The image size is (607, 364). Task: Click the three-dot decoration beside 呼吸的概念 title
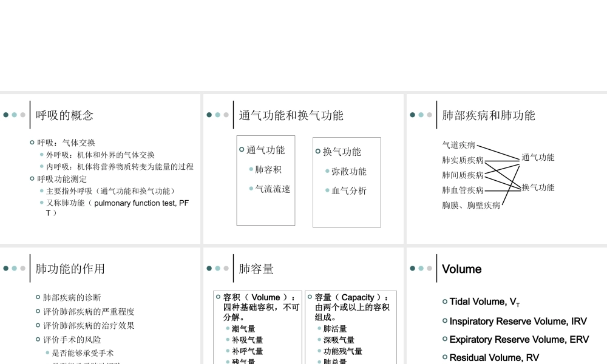point(14,114)
